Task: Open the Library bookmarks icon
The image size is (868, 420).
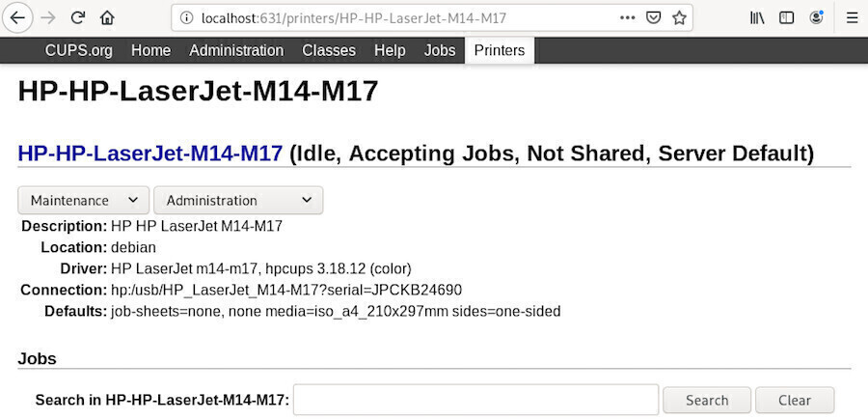Action: [x=757, y=17]
